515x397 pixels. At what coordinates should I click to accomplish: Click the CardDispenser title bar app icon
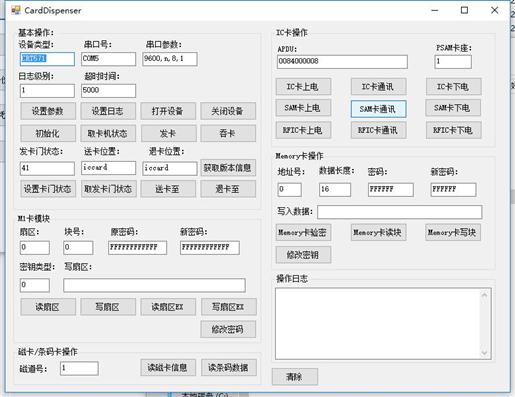click(x=15, y=10)
